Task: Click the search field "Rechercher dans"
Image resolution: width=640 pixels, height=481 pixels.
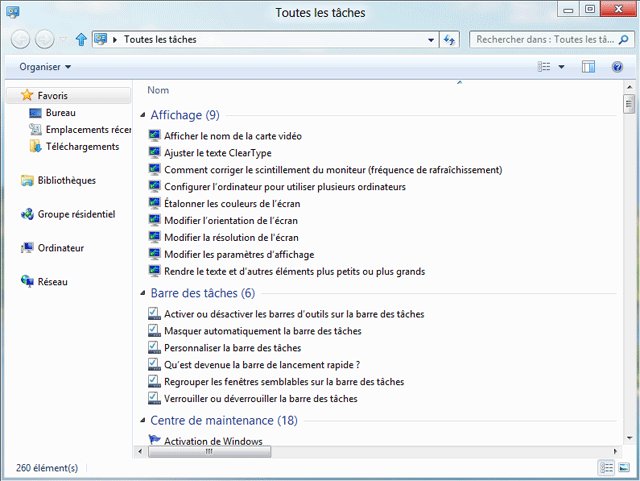Action: pos(545,40)
